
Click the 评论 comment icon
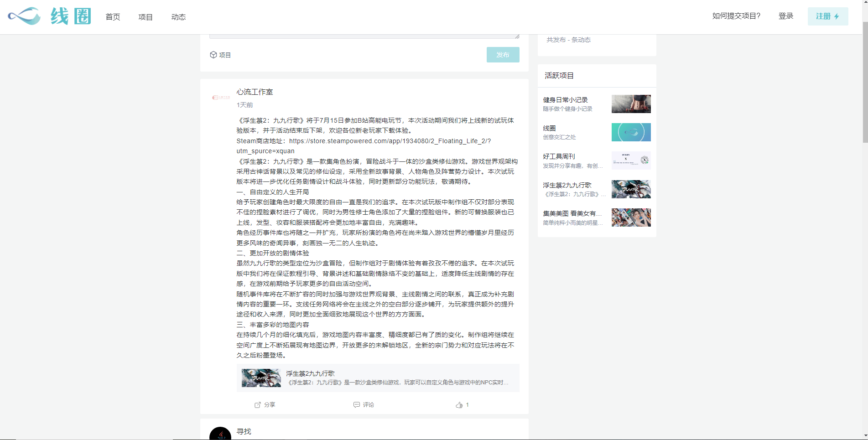(357, 405)
